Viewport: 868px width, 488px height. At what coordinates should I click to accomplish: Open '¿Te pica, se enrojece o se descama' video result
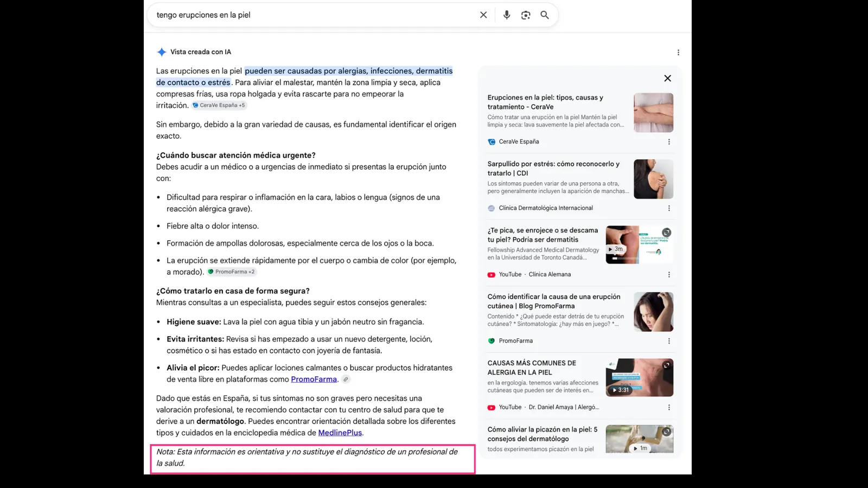pos(542,235)
